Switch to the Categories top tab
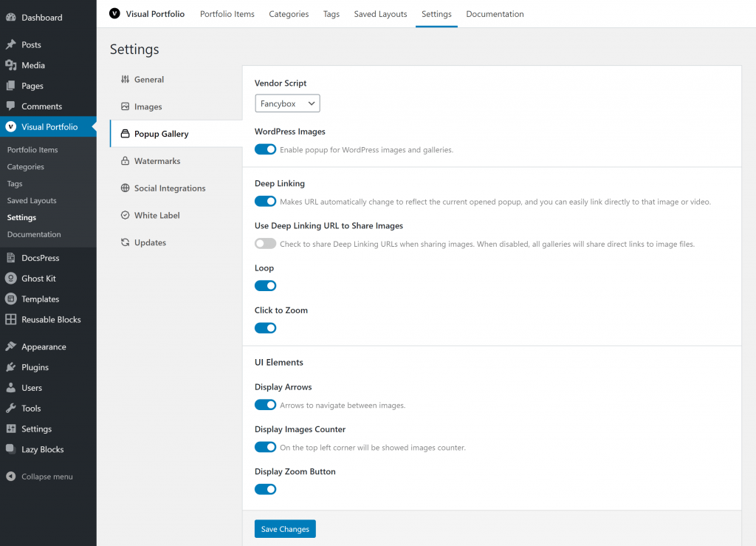Image resolution: width=756 pixels, height=546 pixels. click(x=289, y=14)
